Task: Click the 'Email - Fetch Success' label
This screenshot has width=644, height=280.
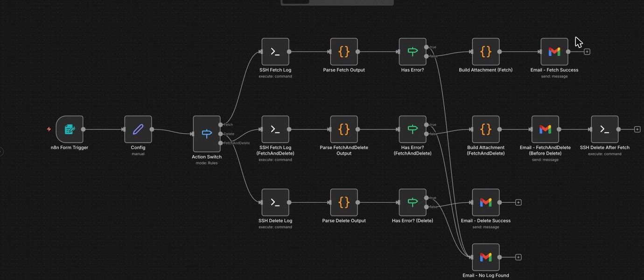Action: (x=554, y=70)
